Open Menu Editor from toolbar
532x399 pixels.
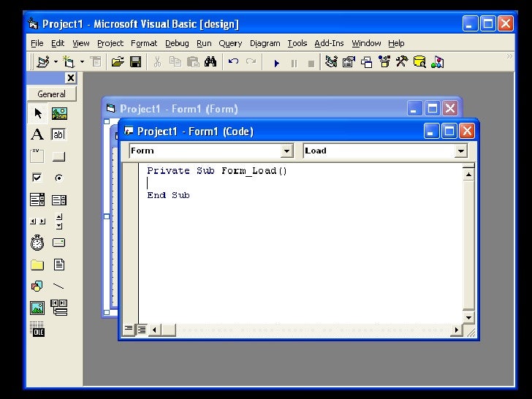(x=96, y=62)
